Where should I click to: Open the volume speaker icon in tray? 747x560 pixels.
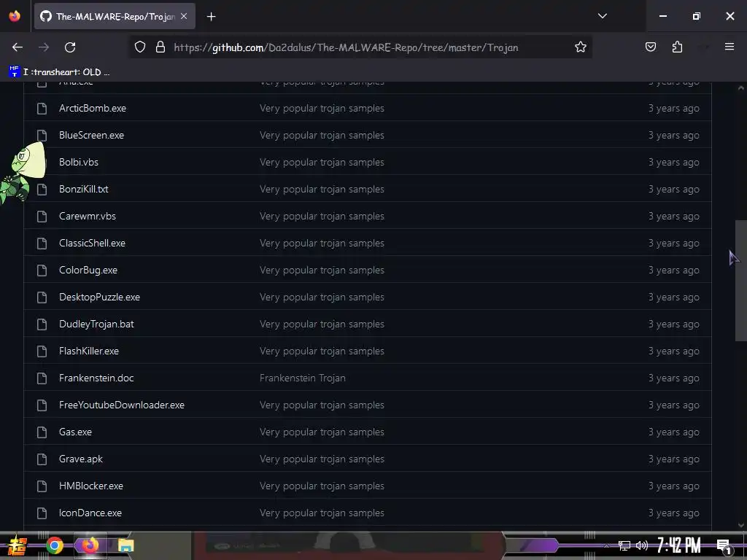coord(642,545)
